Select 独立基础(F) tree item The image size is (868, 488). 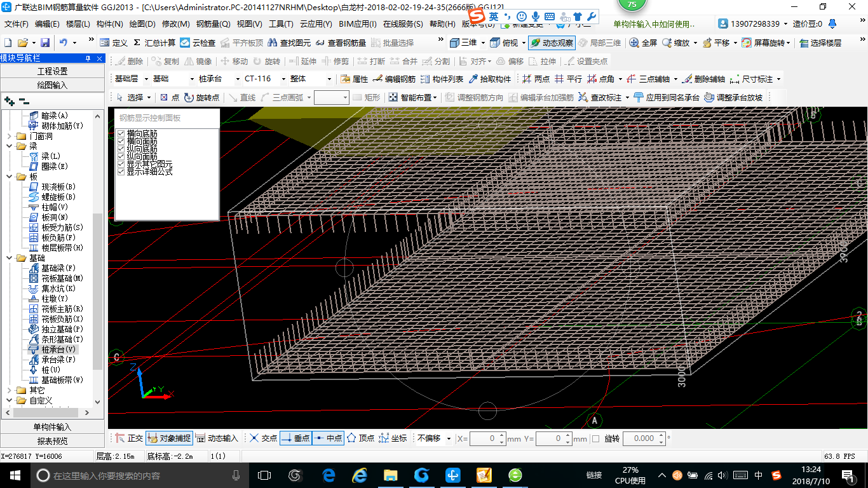click(x=56, y=329)
